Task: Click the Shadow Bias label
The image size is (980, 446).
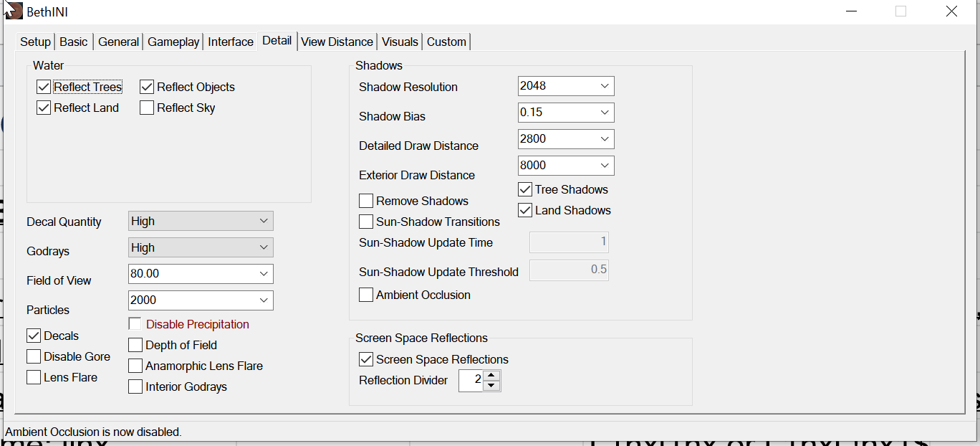Action: 392,116
